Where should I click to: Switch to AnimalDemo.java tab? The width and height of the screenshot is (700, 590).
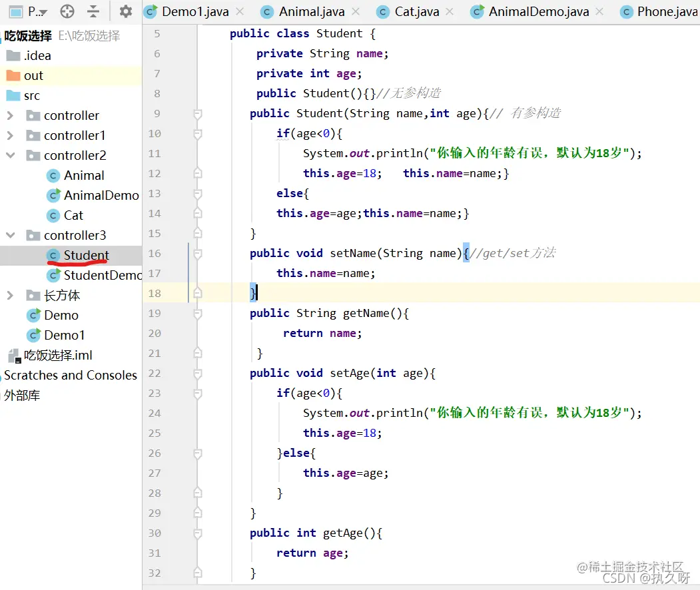pyautogui.click(x=538, y=11)
